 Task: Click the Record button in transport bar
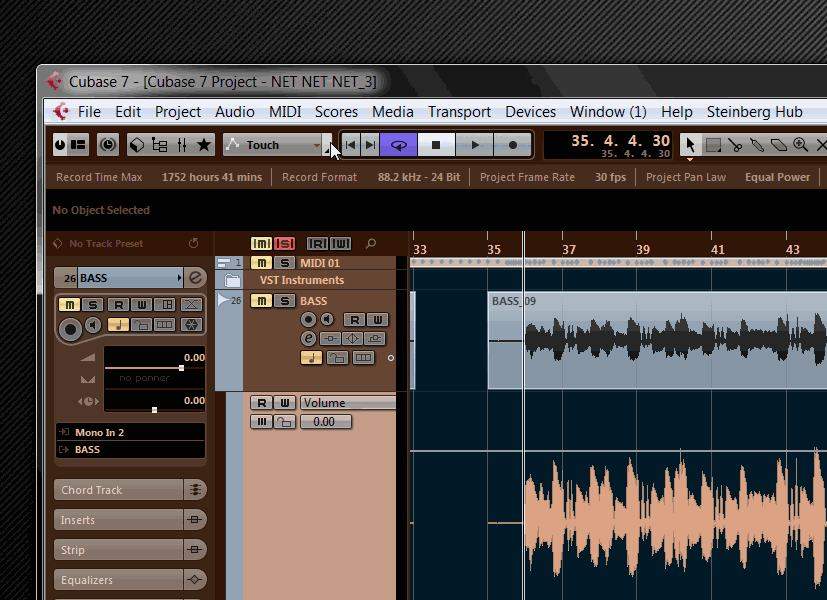512,145
